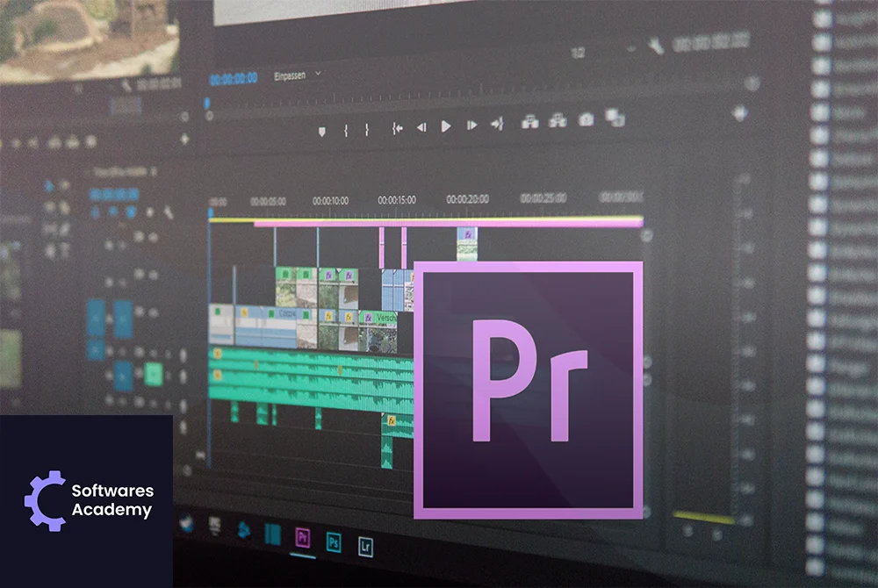Click 00:00:10:00 on the timeline ruler
The image size is (878, 588).
point(330,200)
